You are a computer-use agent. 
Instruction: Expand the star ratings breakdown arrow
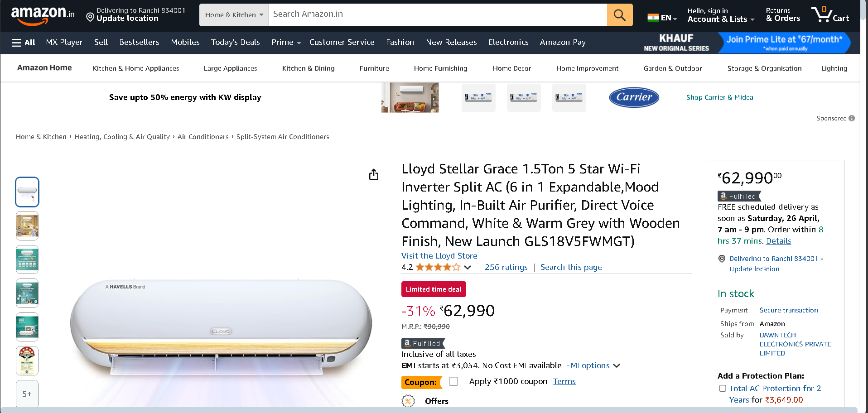tap(468, 267)
